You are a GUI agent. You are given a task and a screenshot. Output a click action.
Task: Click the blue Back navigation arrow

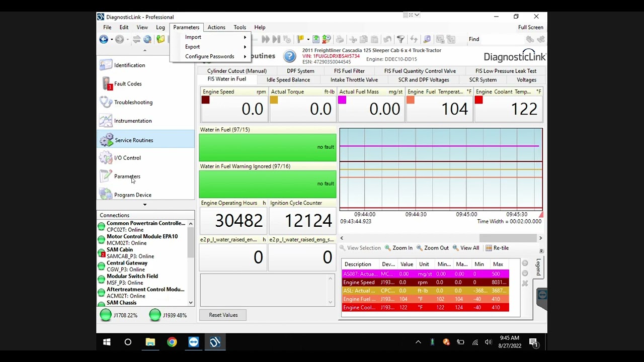coord(103,39)
